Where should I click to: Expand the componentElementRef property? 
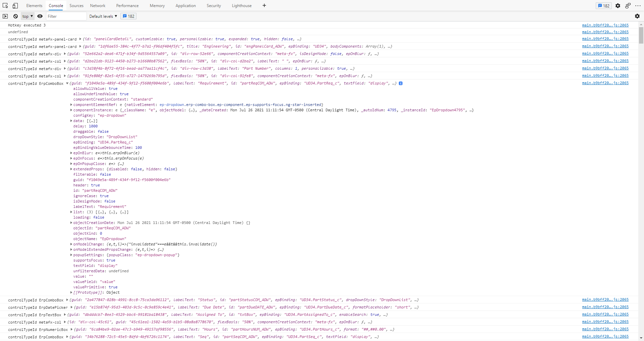[x=71, y=105]
